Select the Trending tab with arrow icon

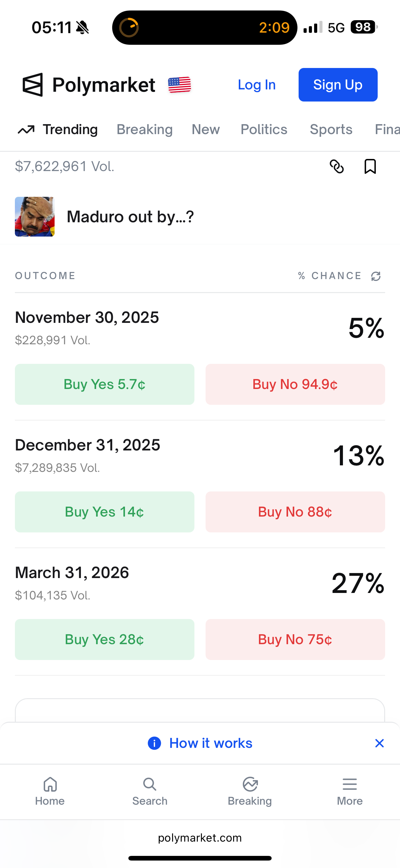click(58, 130)
